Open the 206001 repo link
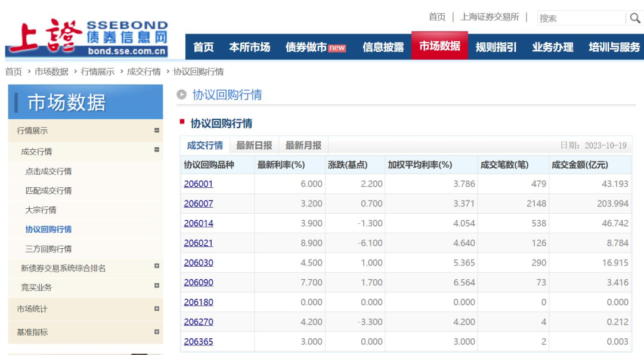The width and height of the screenshot is (644, 355). (199, 184)
